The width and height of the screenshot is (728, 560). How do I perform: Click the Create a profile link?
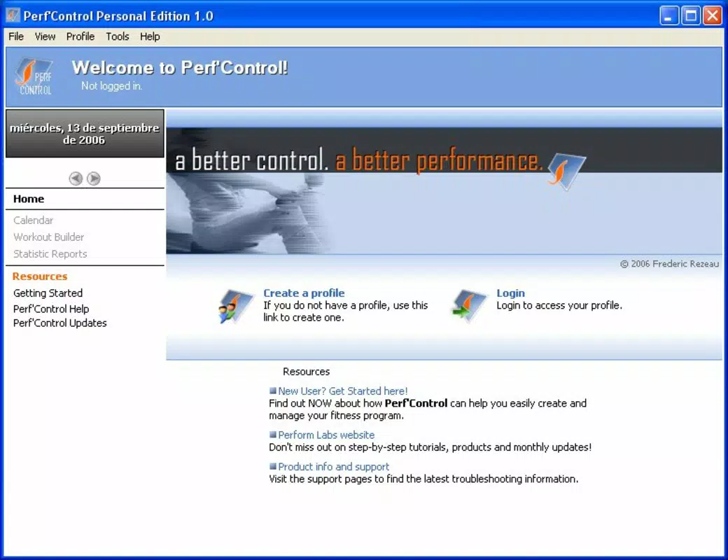pos(304,293)
